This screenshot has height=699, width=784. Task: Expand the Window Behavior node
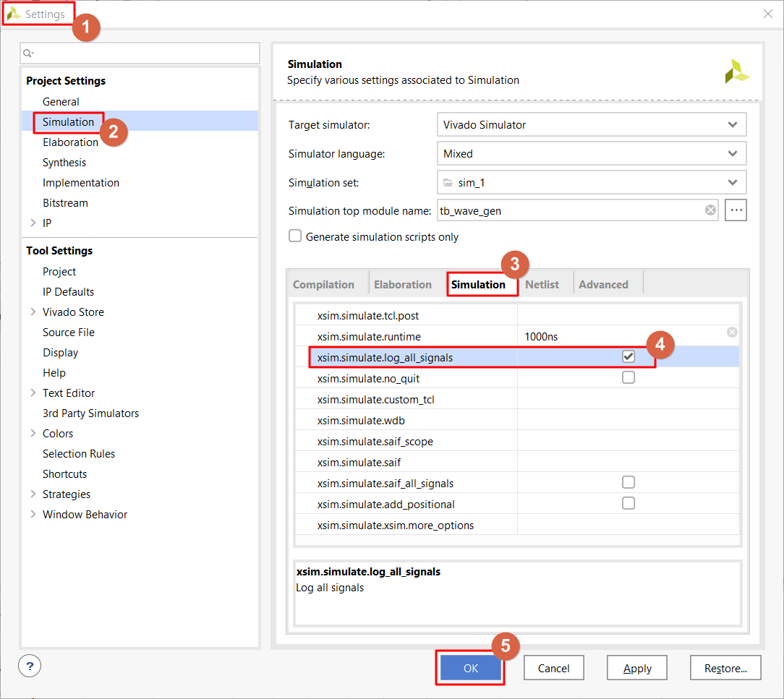tap(33, 514)
